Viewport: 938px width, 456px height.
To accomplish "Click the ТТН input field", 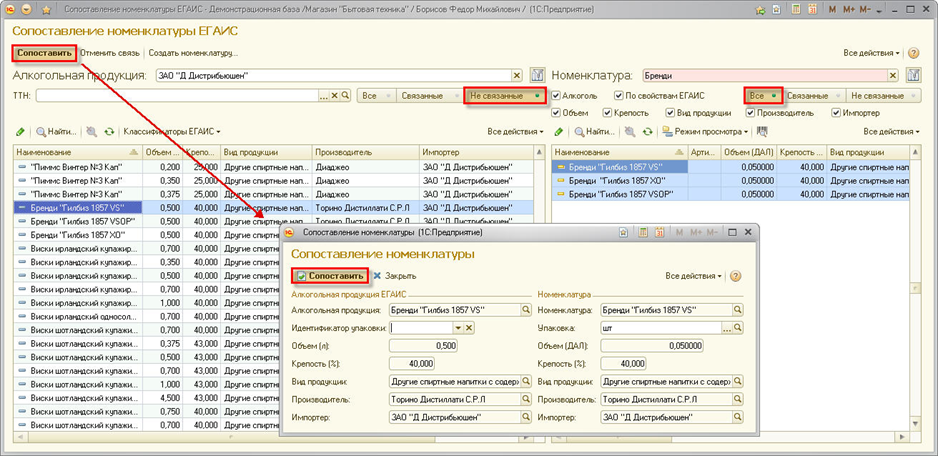I will (177, 96).
